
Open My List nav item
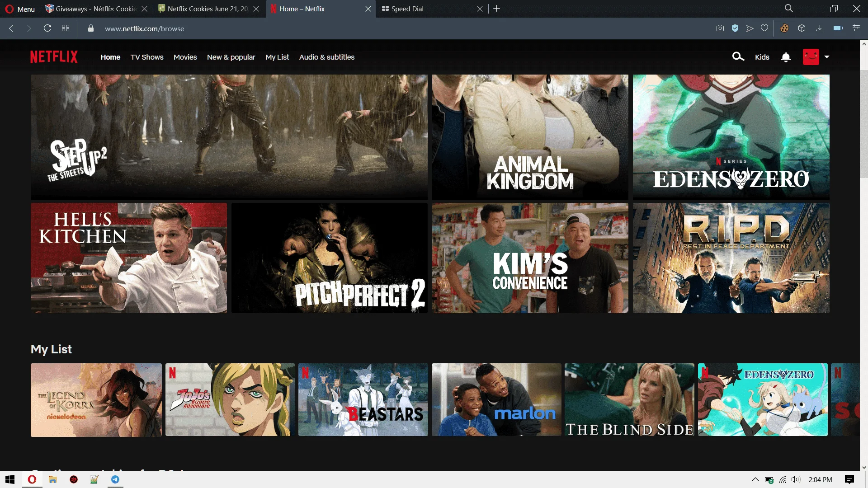277,57
